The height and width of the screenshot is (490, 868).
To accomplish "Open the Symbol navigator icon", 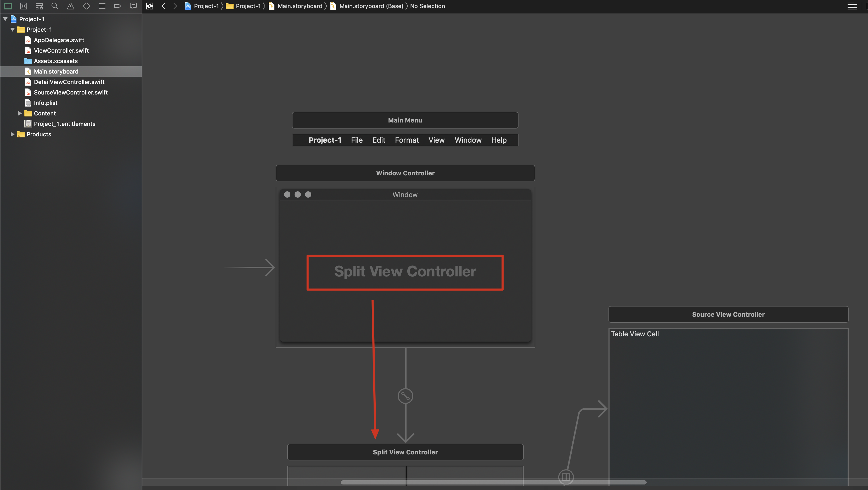I will 39,6.
